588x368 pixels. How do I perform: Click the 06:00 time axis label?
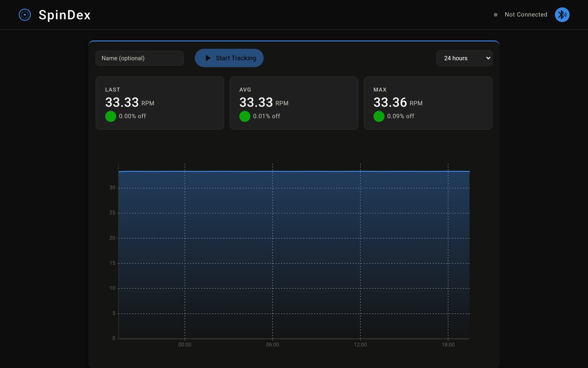coord(272,345)
